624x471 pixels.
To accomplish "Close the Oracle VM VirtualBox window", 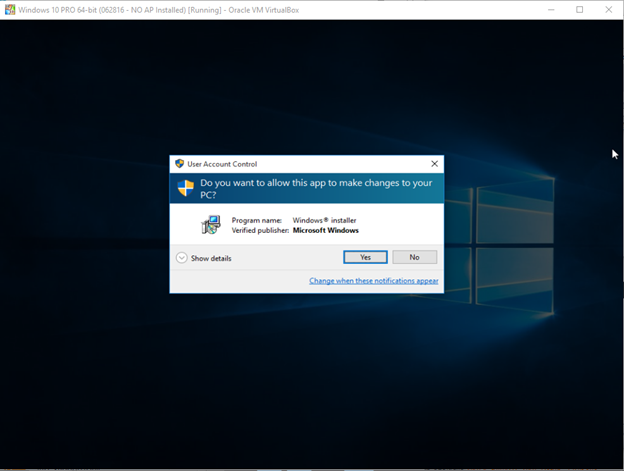I will 607,9.
